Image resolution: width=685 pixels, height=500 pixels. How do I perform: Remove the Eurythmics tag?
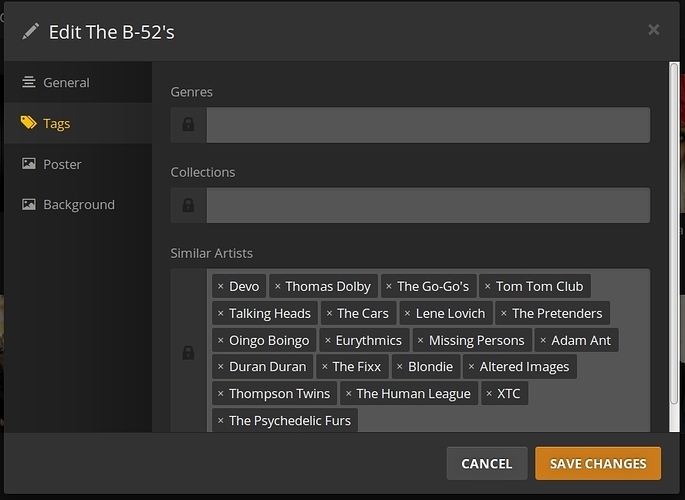tap(328, 341)
